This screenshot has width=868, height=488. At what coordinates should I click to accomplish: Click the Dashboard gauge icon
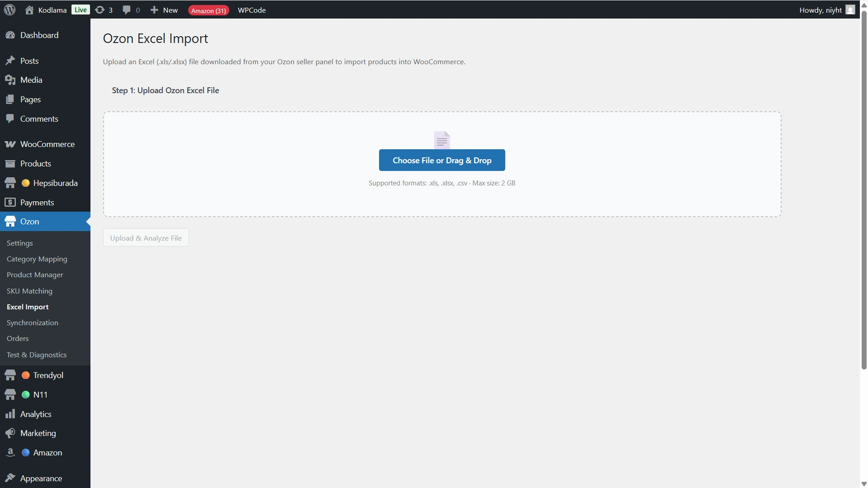pos(10,35)
